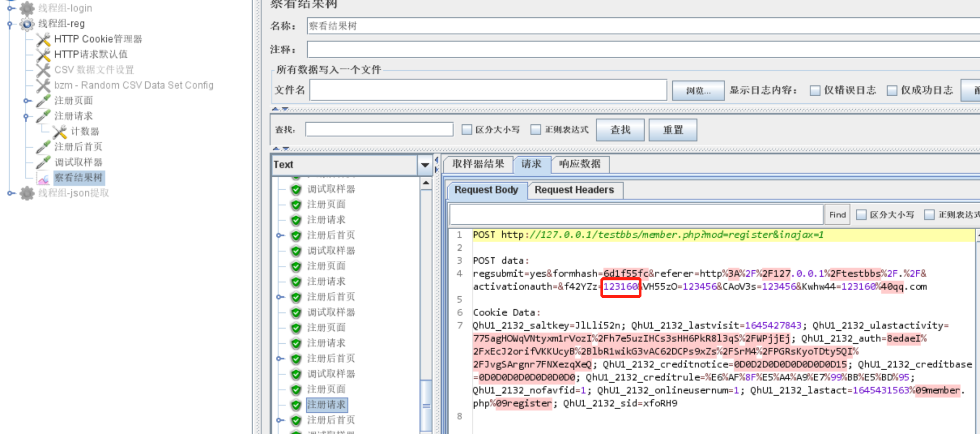This screenshot has height=434, width=980.
Task: Open the 响应数据 tab
Action: (580, 164)
